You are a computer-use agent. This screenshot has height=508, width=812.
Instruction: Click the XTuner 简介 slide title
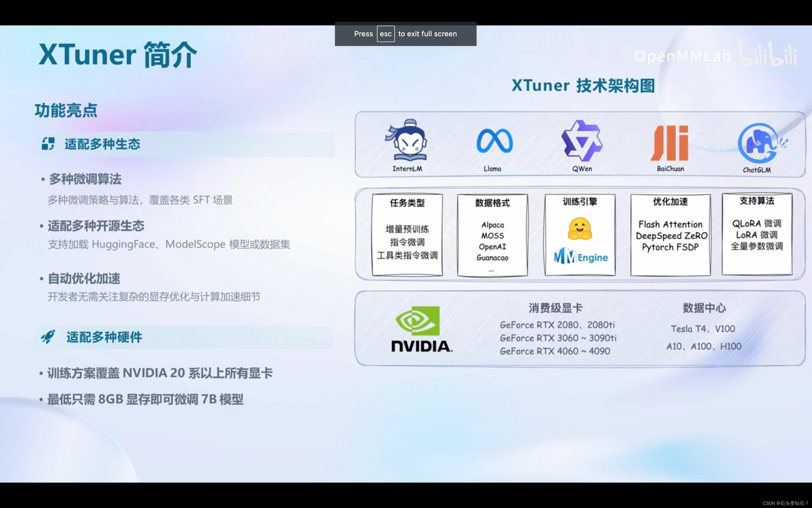tap(118, 54)
